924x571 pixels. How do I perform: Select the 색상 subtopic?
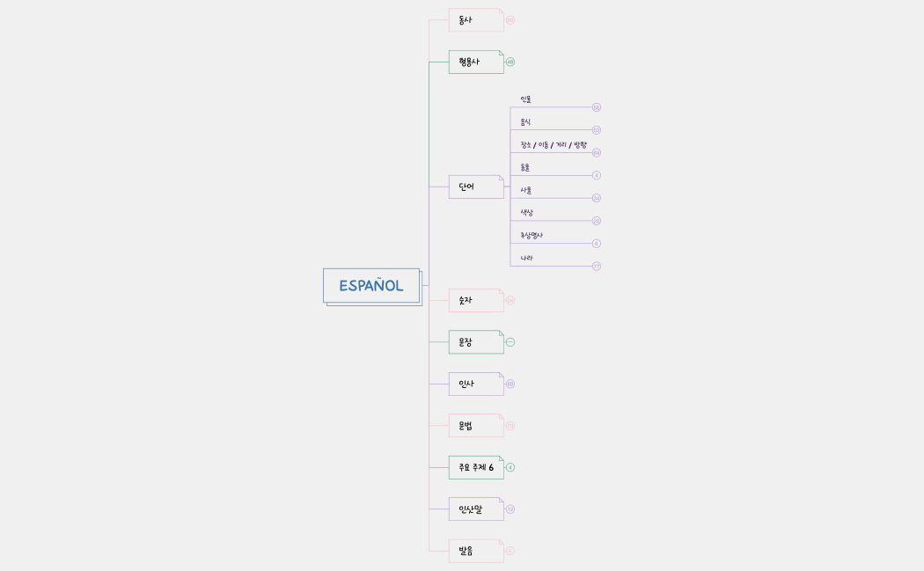point(526,213)
